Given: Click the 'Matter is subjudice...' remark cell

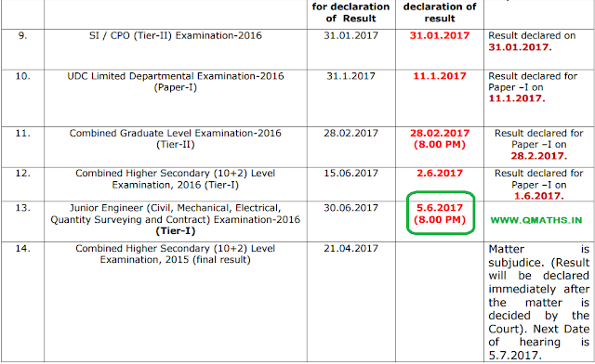Looking at the screenshot, I should click(x=539, y=302).
